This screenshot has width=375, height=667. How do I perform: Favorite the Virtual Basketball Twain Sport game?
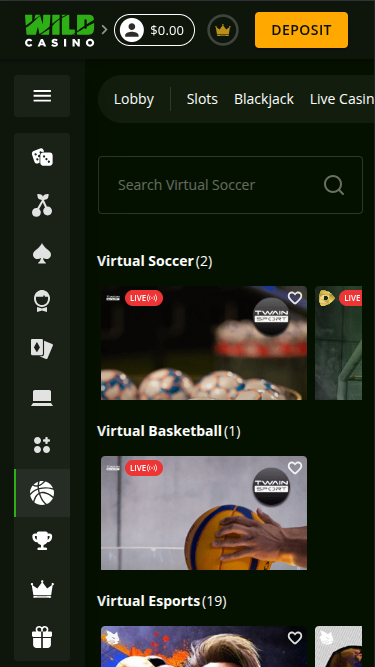tap(295, 468)
